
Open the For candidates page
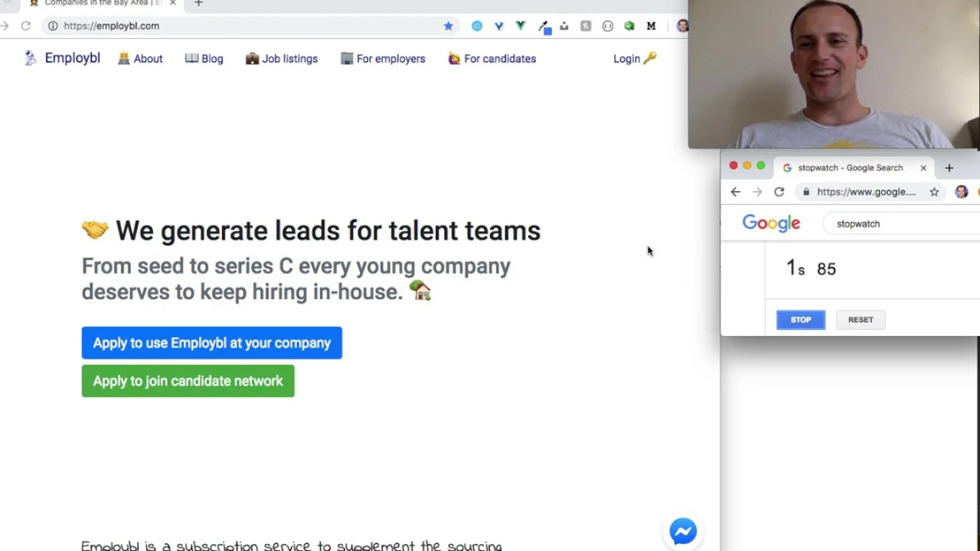[x=492, y=59]
